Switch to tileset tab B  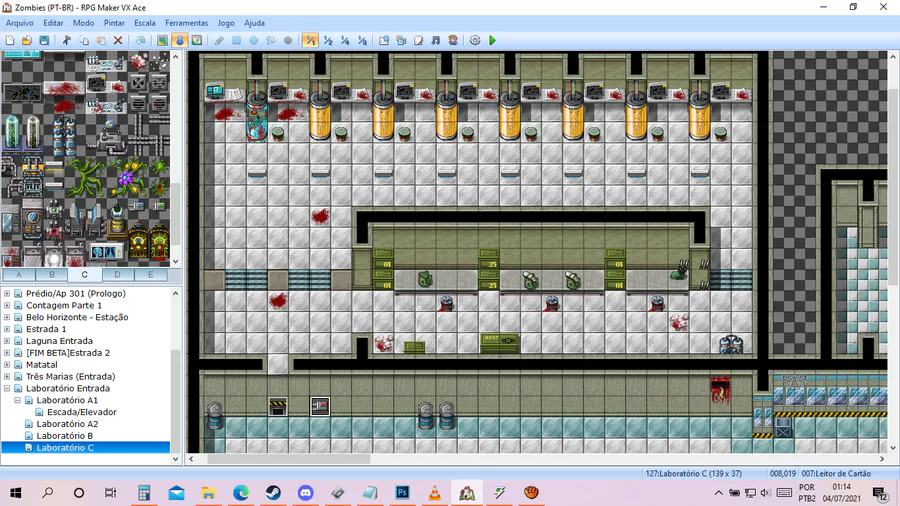(52, 275)
